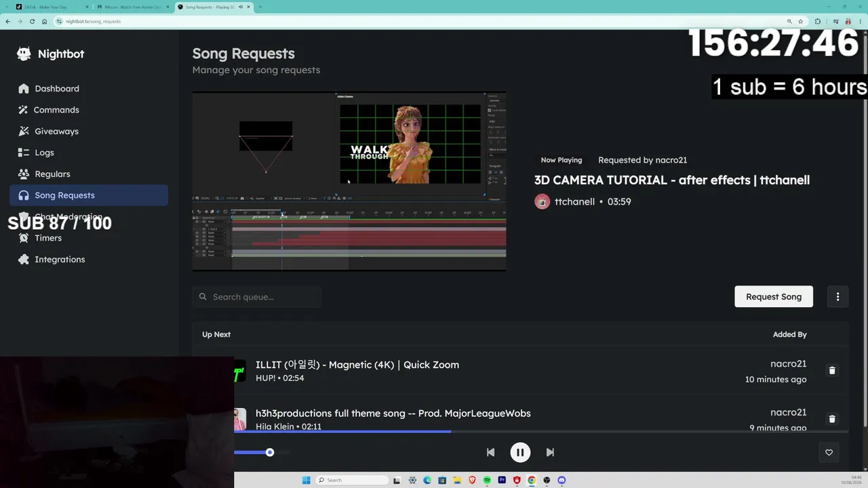Open Discord from the taskbar
Screen dimensions: 868x488
tap(561, 480)
